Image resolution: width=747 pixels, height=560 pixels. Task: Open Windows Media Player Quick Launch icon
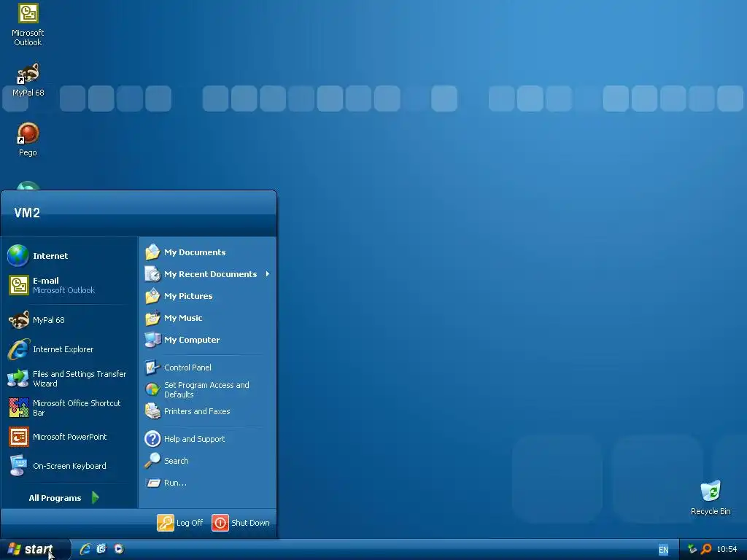click(119, 549)
